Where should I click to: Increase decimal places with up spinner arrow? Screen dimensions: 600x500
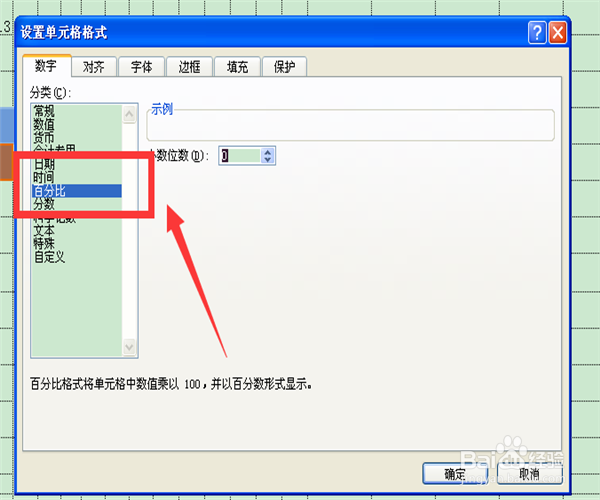click(267, 151)
